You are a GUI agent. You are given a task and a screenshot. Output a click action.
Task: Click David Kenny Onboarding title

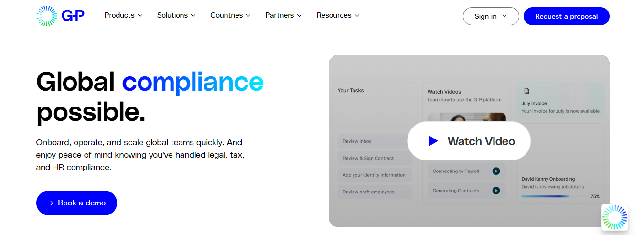coord(548,179)
